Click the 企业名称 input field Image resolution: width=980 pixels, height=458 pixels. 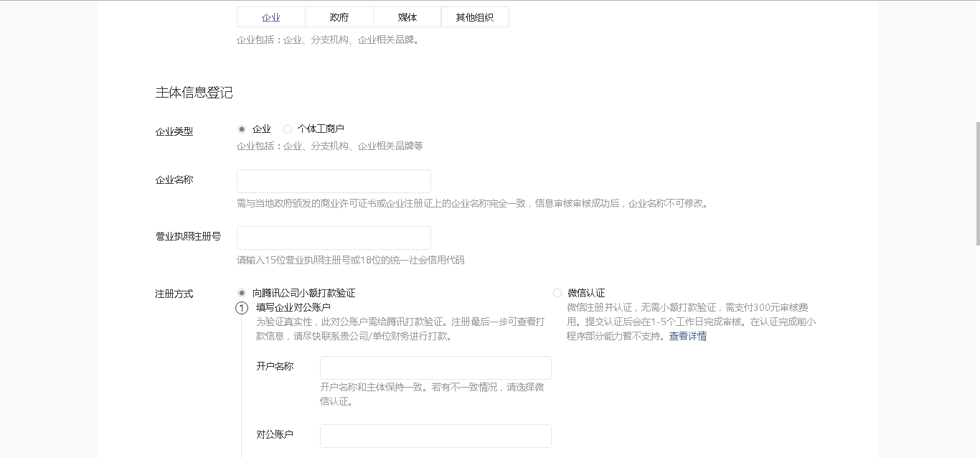click(x=334, y=181)
